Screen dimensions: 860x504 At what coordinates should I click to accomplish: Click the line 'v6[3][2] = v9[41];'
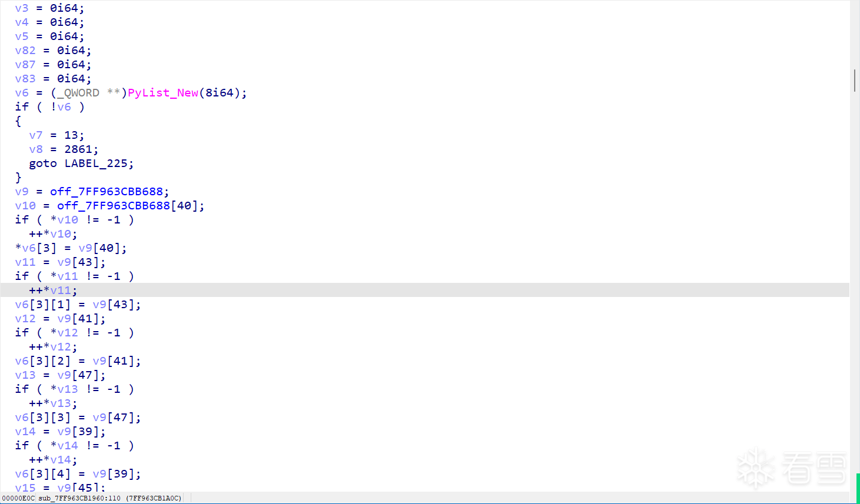point(78,361)
